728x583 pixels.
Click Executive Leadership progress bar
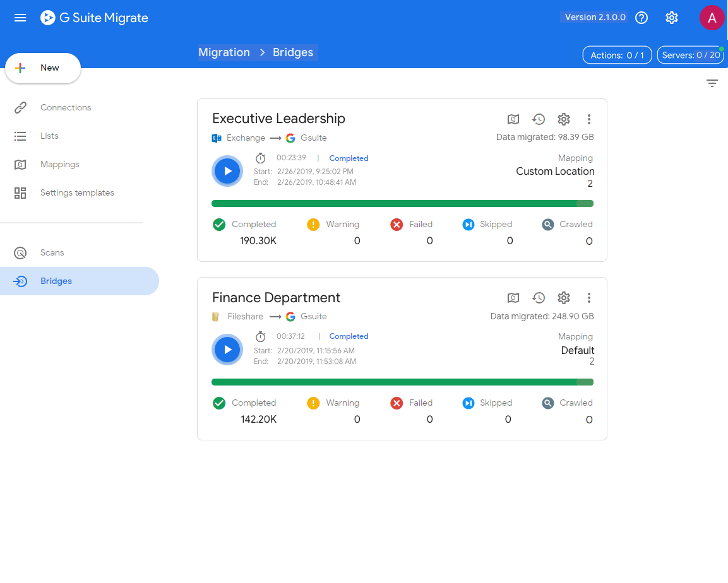(402, 203)
